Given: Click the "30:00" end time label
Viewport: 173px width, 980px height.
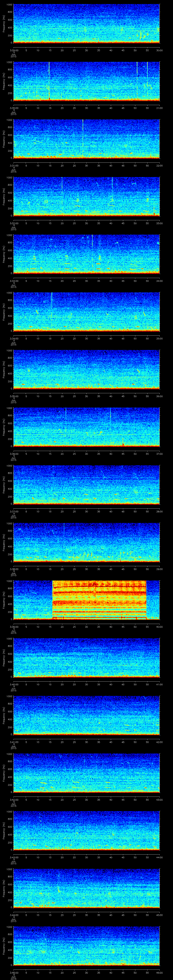Looking at the screenshot, I should (x=159, y=50).
